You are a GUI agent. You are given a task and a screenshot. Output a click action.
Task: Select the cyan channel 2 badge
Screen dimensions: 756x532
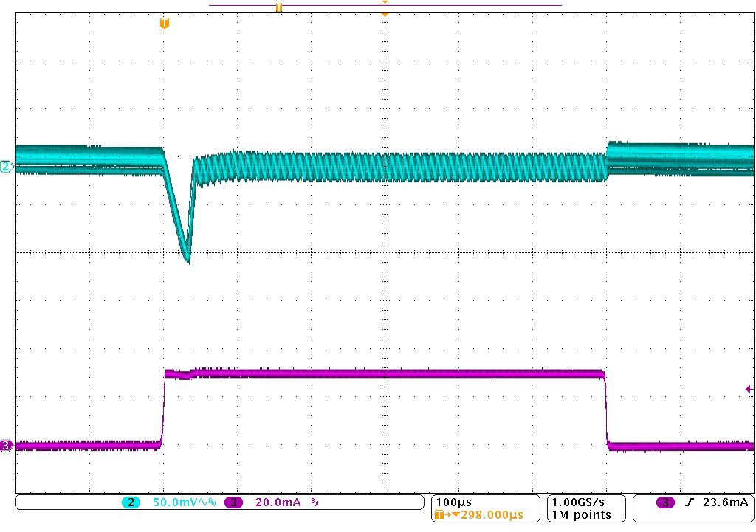coord(131,502)
